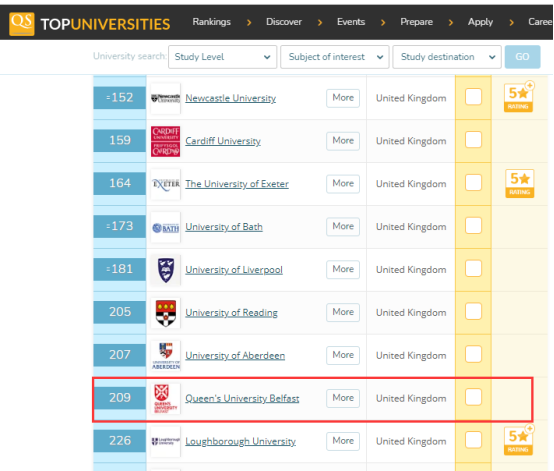Click Newcastle University's 5-star rating badge
The image size is (554, 471).
(x=519, y=97)
